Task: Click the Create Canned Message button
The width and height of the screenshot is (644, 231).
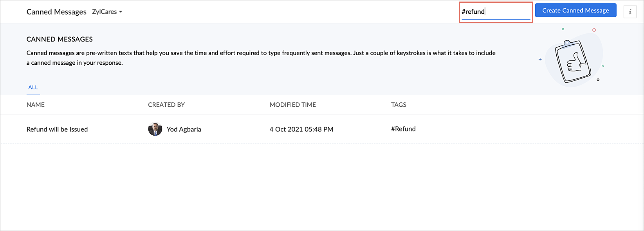Action: tap(575, 11)
